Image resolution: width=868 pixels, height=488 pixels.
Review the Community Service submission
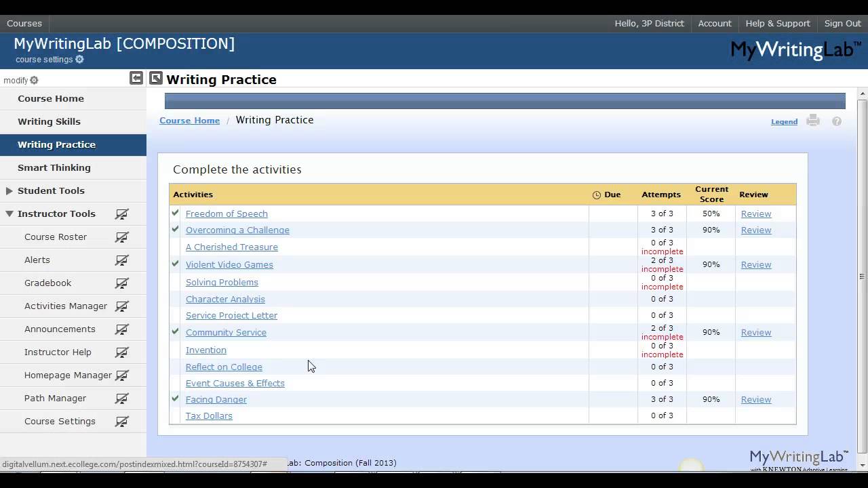click(x=756, y=332)
